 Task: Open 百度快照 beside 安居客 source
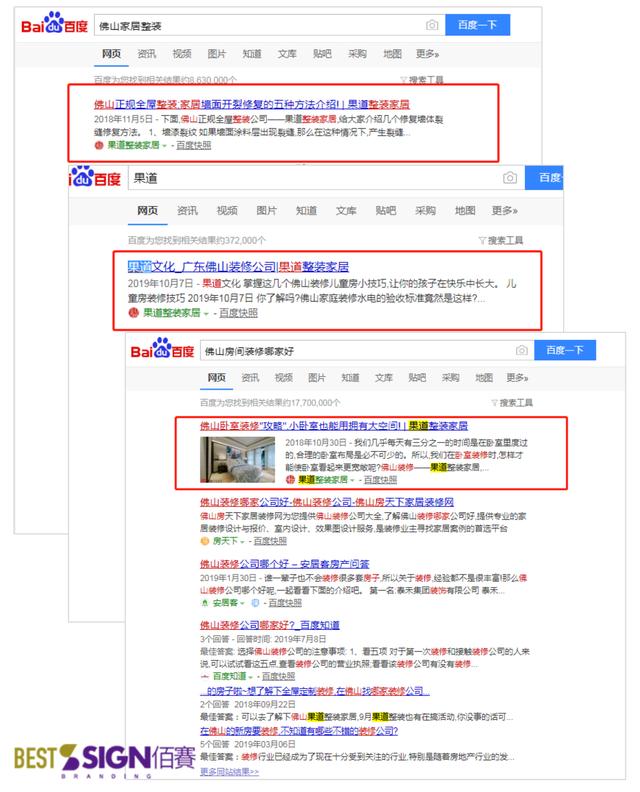point(285,603)
